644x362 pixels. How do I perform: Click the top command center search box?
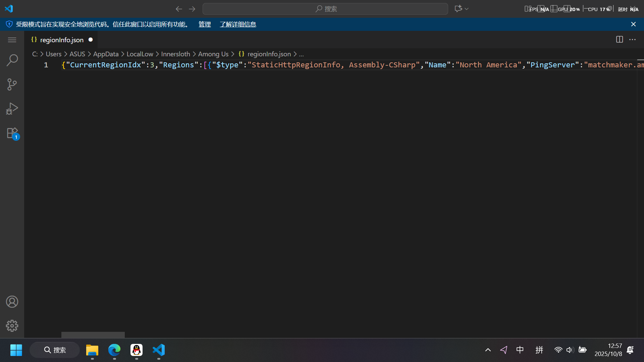[x=325, y=9]
